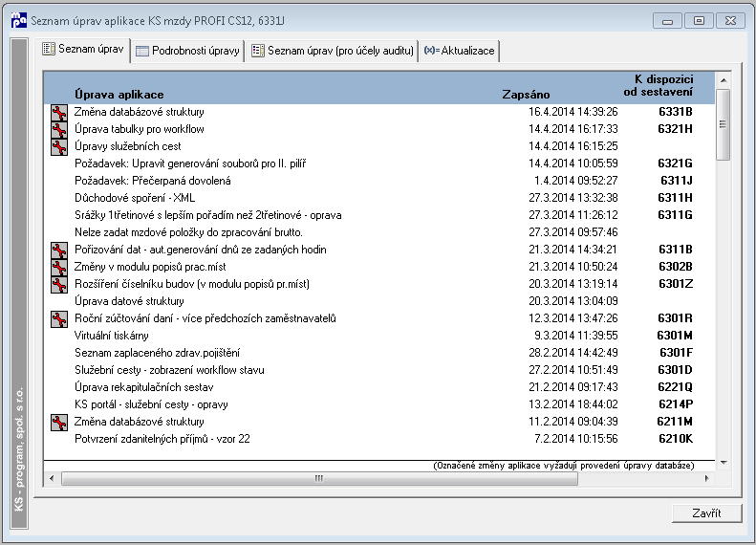Click wrench icon beside Rozšíření číselníku budov
Image resolution: width=756 pixels, height=545 pixels.
tap(59, 285)
